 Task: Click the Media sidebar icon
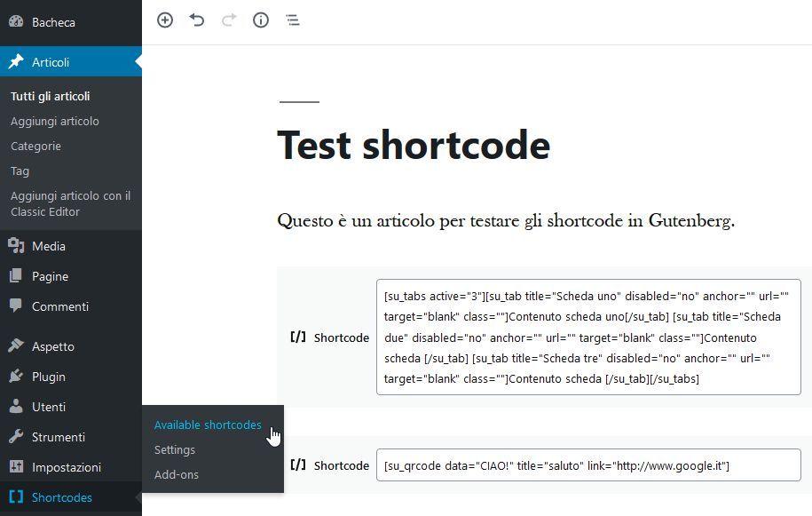coord(16,246)
